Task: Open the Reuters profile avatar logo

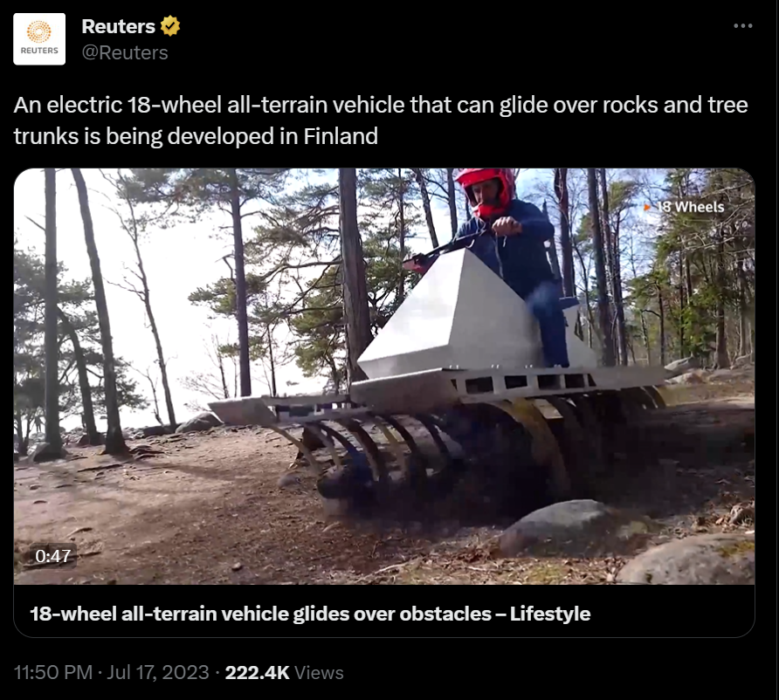Action: (x=39, y=39)
